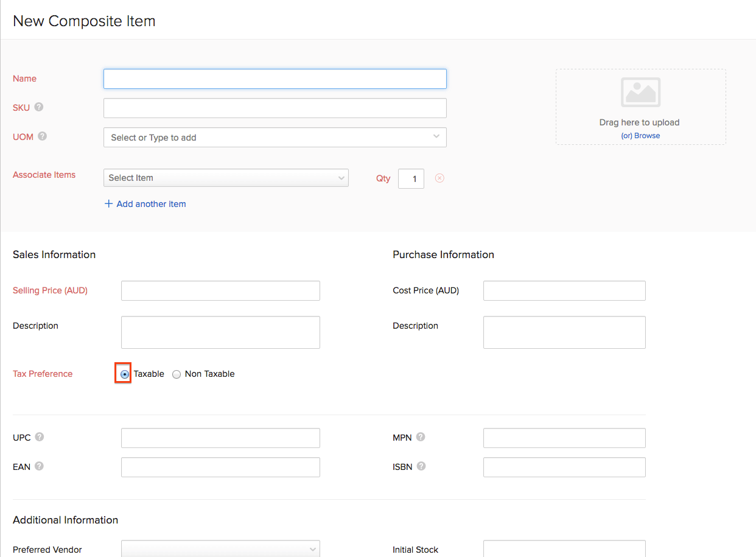The height and width of the screenshot is (557, 756).
Task: Focus the Name text field
Action: point(275,79)
